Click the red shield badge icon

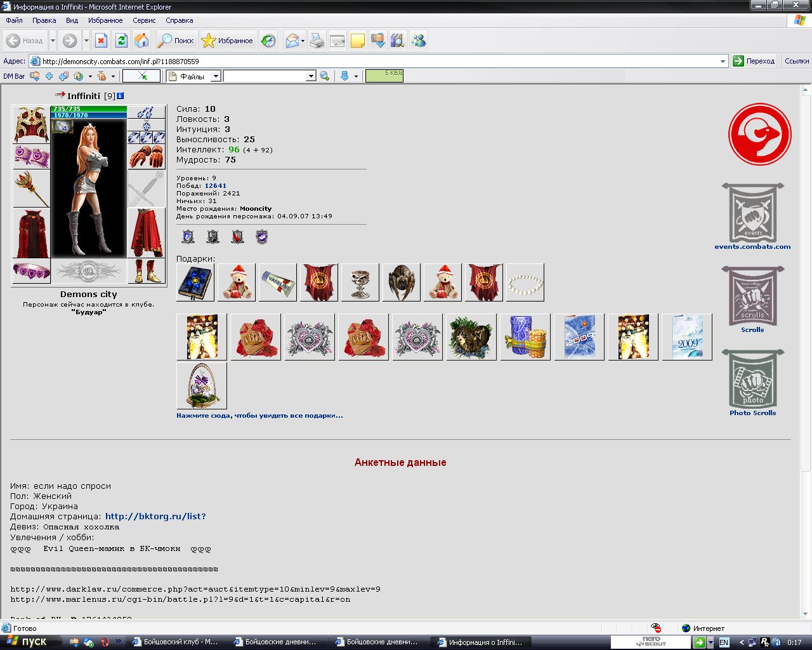click(237, 237)
